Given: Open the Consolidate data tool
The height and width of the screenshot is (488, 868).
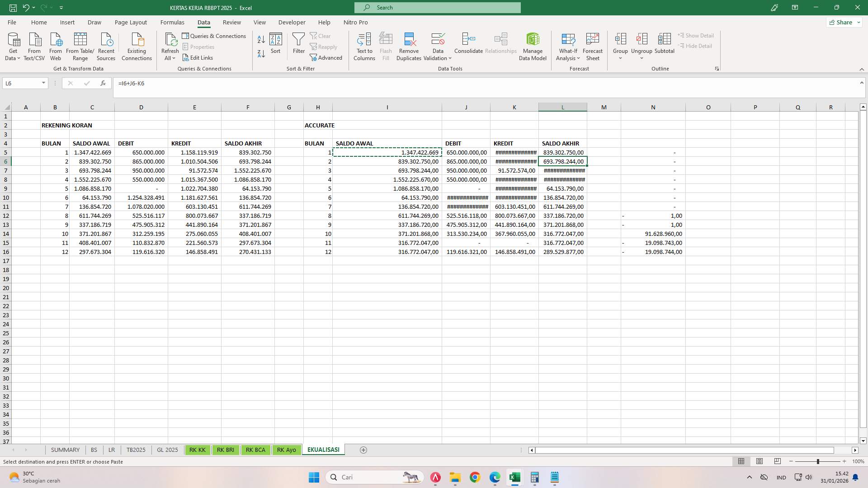Looking at the screenshot, I should [x=468, y=45].
